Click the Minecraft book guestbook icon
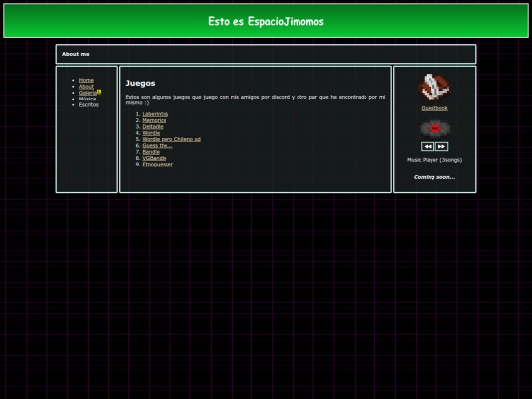 (x=434, y=88)
